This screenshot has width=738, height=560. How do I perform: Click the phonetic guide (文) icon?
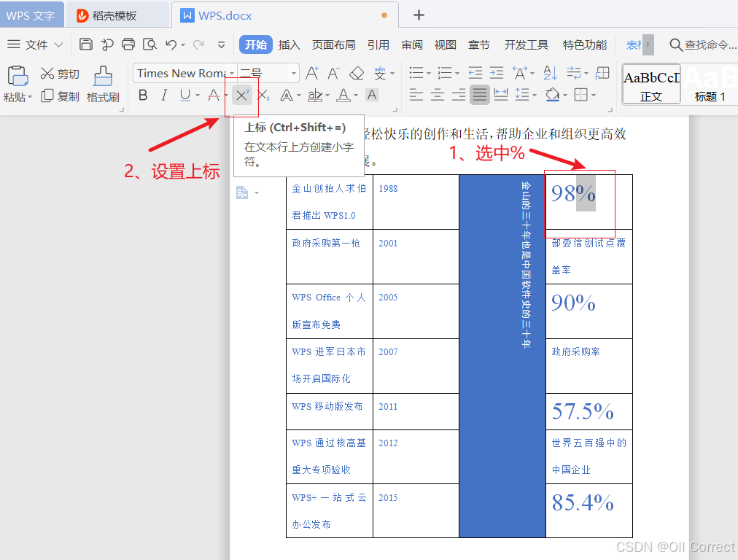[x=380, y=73]
